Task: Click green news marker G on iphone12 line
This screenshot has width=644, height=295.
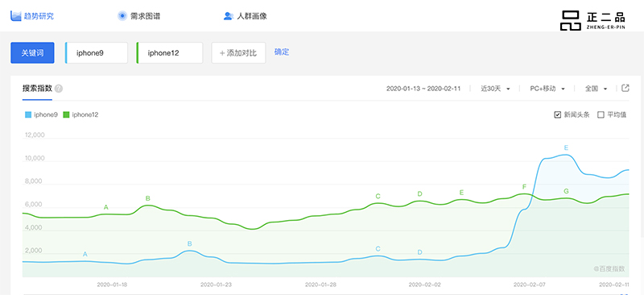Action: click(566, 191)
